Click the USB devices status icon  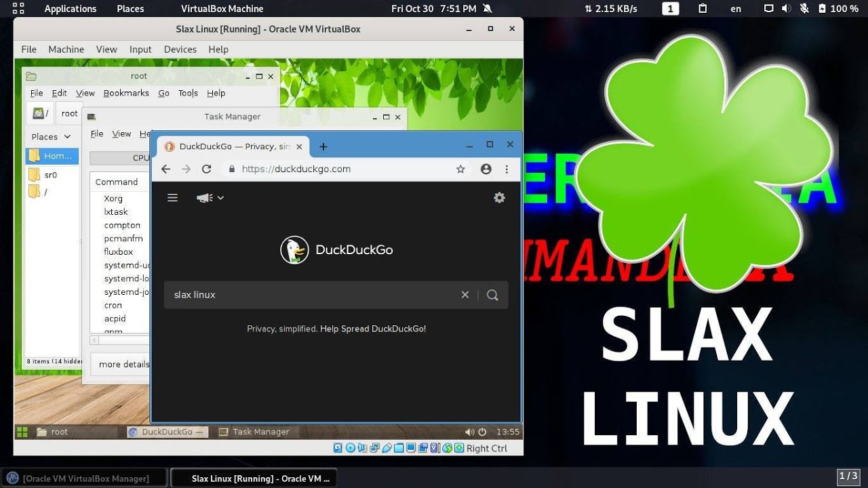387,448
